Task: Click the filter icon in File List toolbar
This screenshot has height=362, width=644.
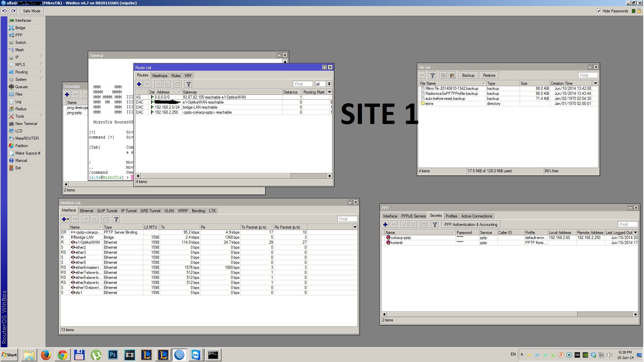Action: 432,75
